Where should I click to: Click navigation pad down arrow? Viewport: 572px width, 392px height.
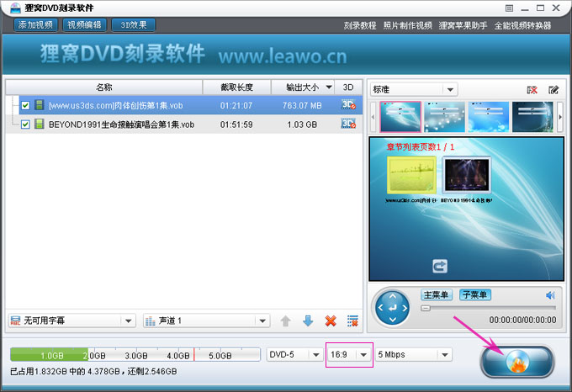(393, 320)
